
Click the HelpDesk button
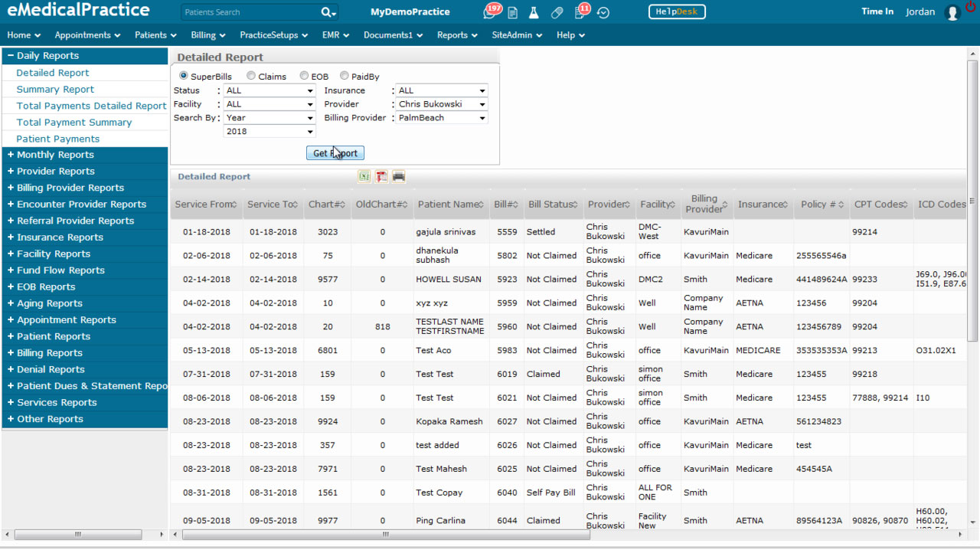click(x=677, y=11)
